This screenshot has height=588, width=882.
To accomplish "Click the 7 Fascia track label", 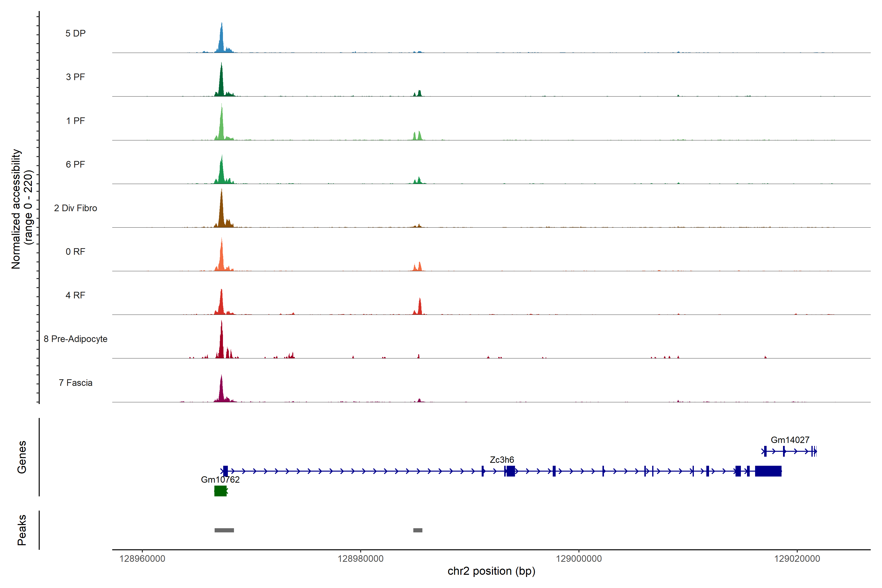I will point(75,383).
